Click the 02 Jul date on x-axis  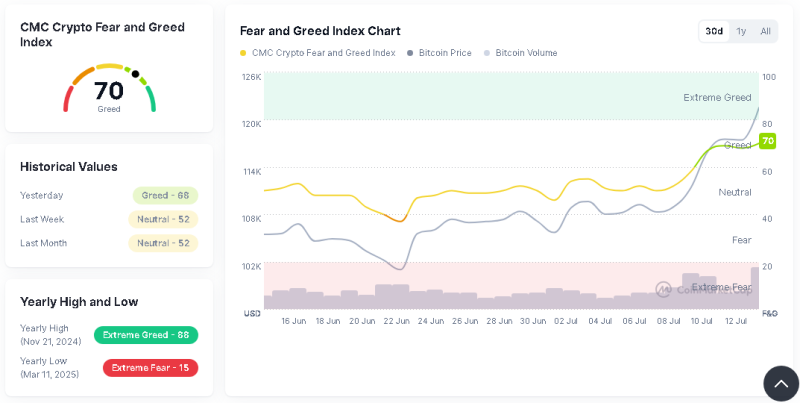(566, 321)
